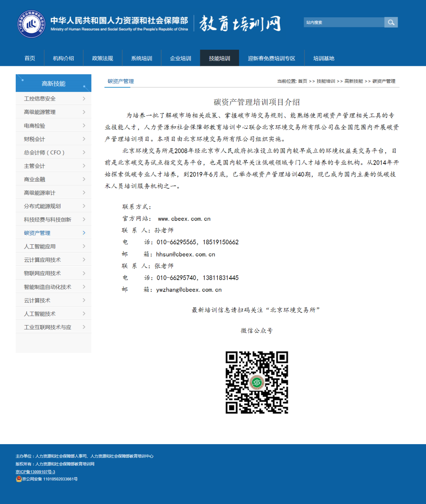Open the 政策法规 menu item

(x=102, y=58)
